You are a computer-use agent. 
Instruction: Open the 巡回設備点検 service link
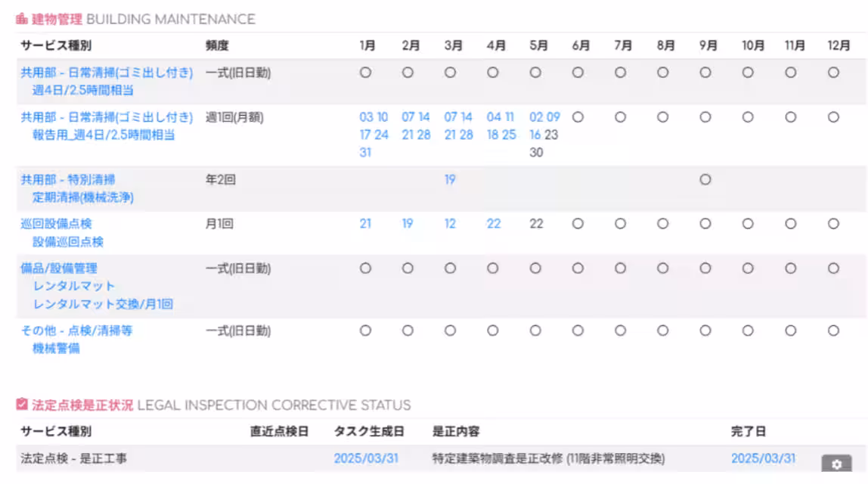[x=57, y=224]
